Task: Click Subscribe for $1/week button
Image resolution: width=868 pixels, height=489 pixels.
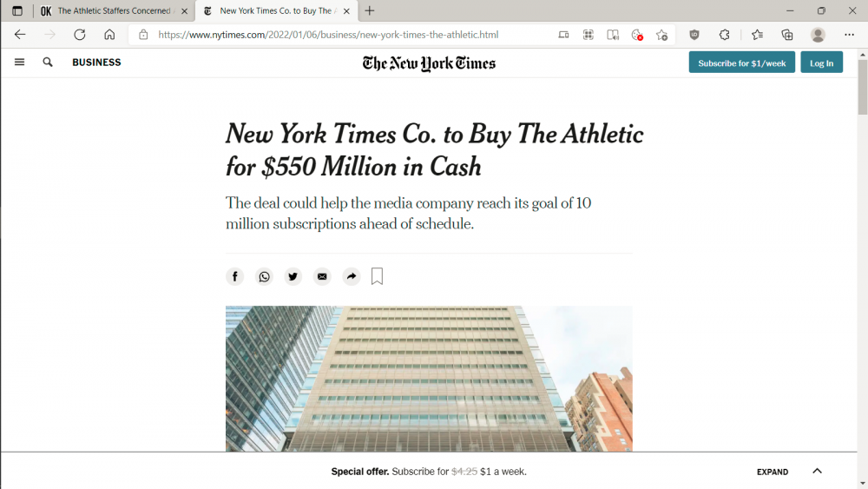Action: pos(741,63)
